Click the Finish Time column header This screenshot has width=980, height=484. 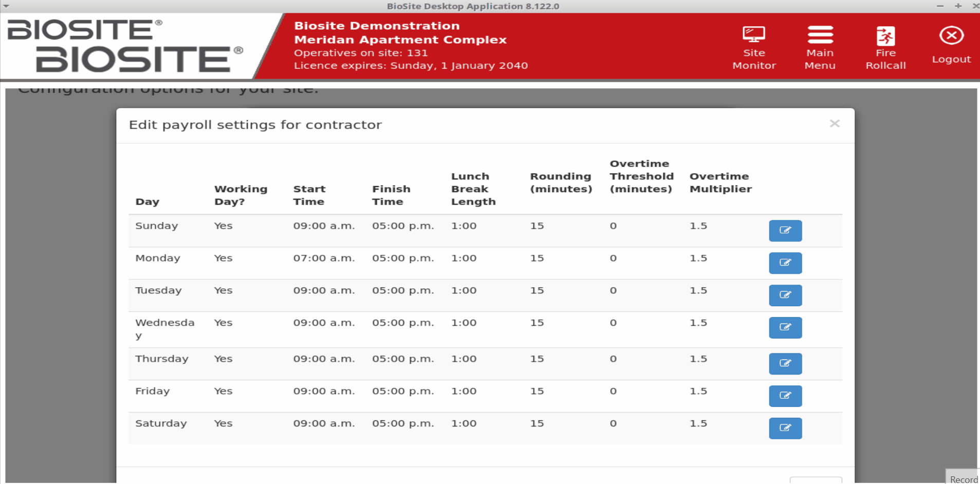pos(391,195)
